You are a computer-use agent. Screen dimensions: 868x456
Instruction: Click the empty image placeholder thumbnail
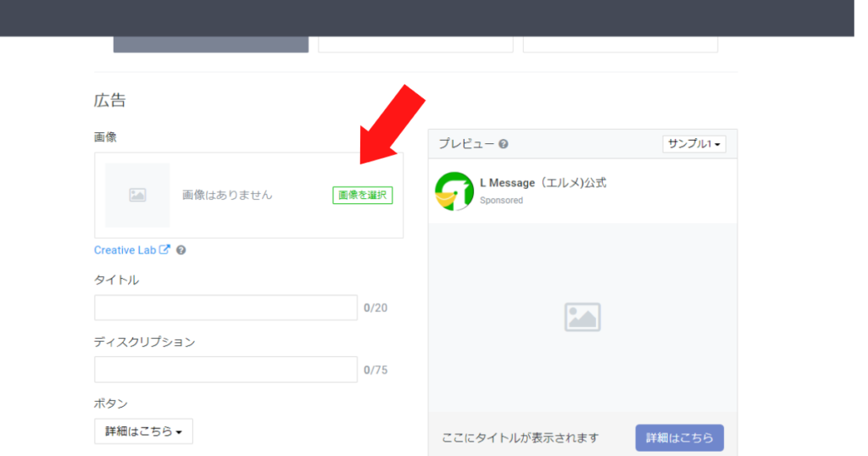pyautogui.click(x=137, y=195)
